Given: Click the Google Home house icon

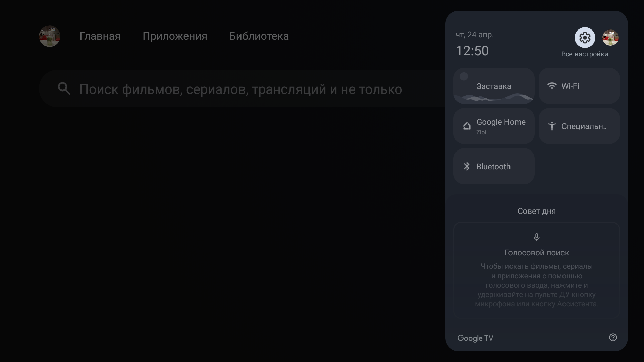Looking at the screenshot, I should pos(467,126).
